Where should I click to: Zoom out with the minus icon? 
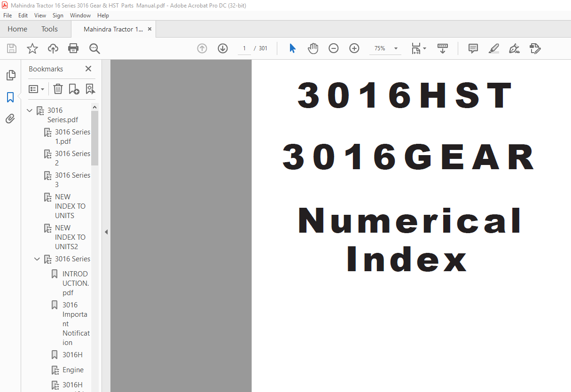[334, 48]
